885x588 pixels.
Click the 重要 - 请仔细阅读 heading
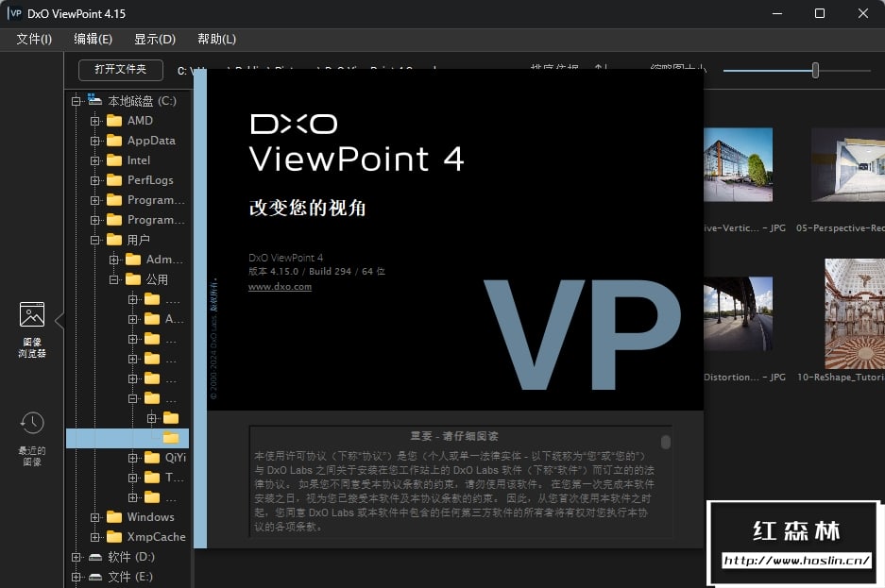(454, 436)
